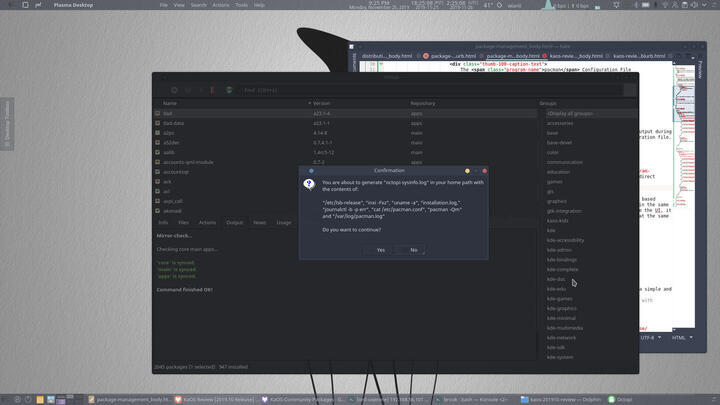Switch to kaos-revie..._body.html tab in Kate
Image resolution: width=720 pixels, height=405 pixels.
click(x=576, y=56)
